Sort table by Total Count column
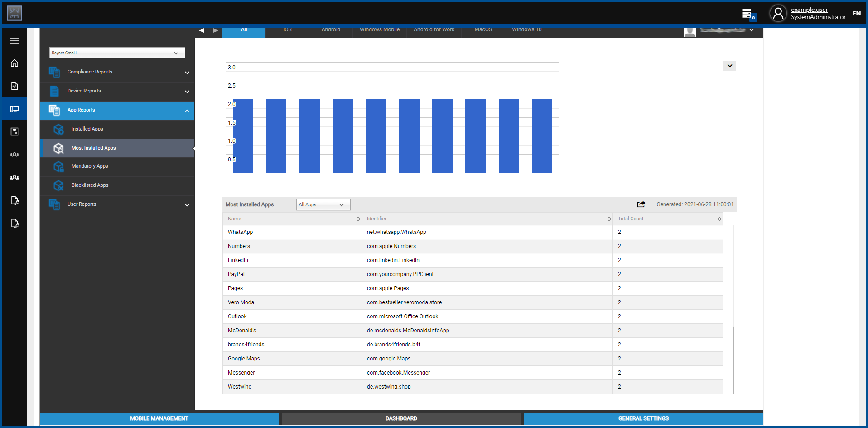This screenshot has width=868, height=428. 719,219
